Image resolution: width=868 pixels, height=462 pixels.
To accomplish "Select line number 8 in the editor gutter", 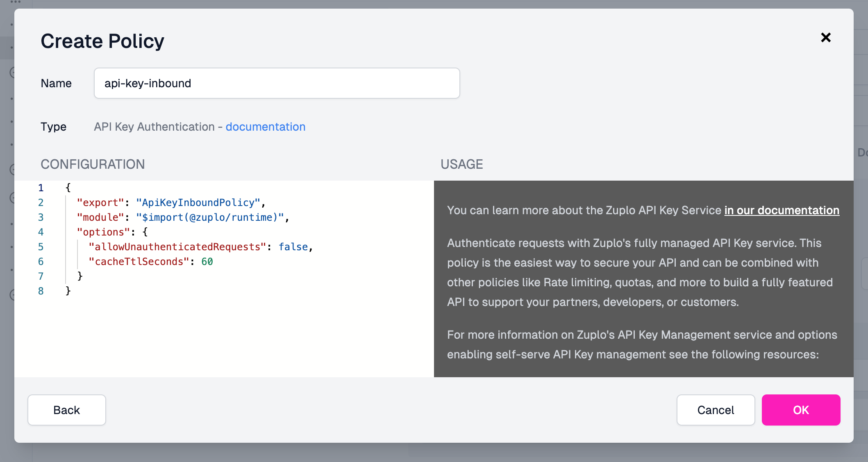I will click(41, 291).
